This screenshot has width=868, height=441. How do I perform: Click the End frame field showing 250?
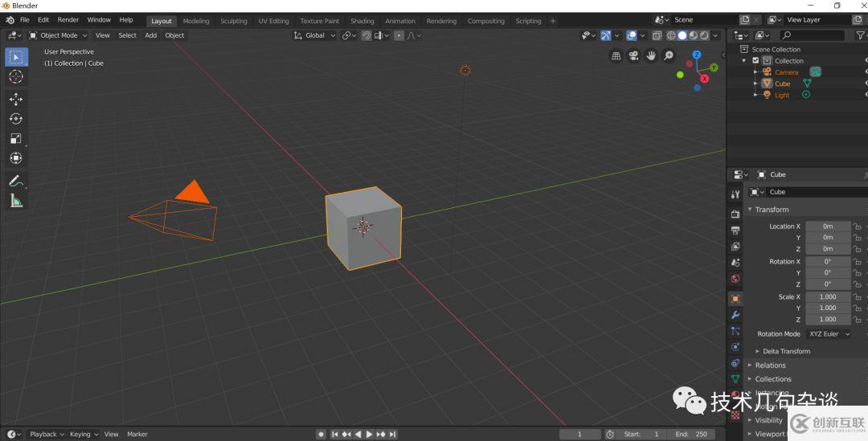[691, 434]
